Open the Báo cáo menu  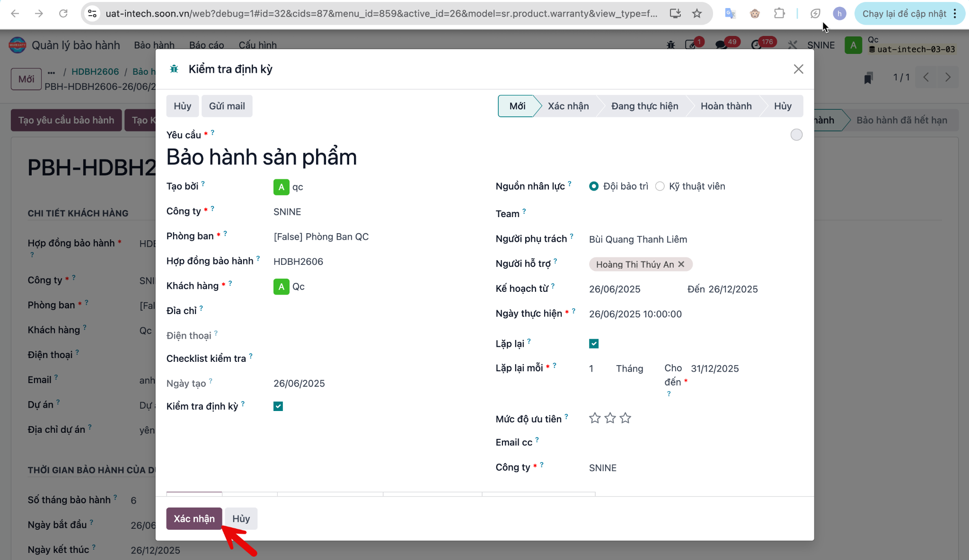207,45
